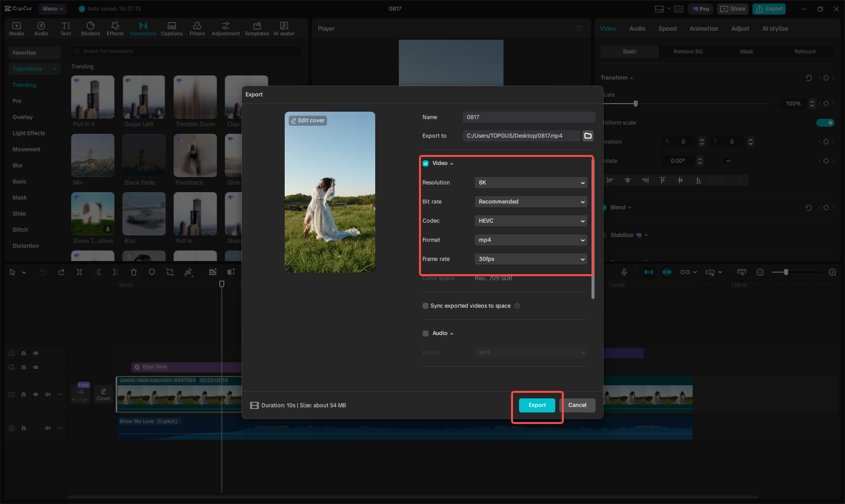Select the Filters panel icon

click(x=197, y=28)
